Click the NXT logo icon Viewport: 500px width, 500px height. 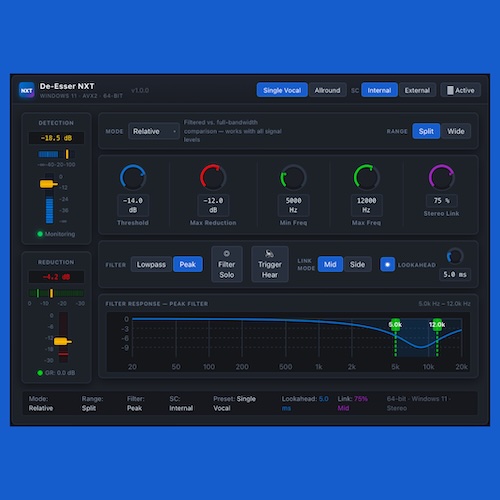click(x=27, y=90)
